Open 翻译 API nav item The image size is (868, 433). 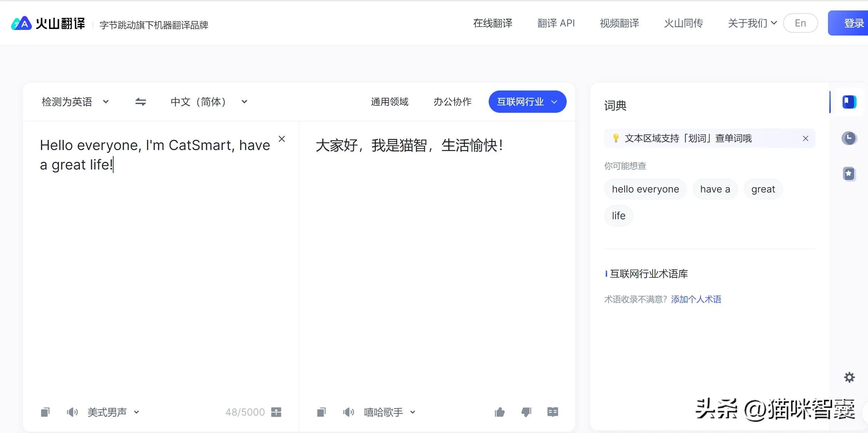[x=556, y=23]
